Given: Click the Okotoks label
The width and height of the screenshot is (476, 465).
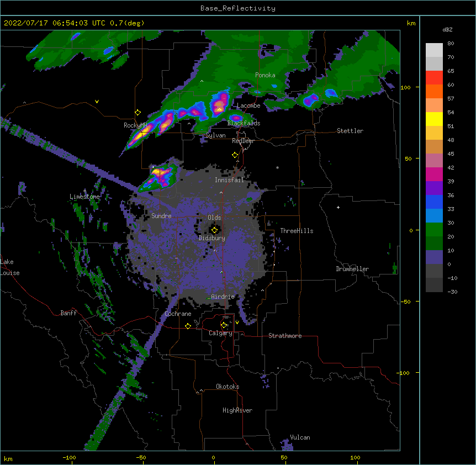Looking at the screenshot, I should coord(228,387).
